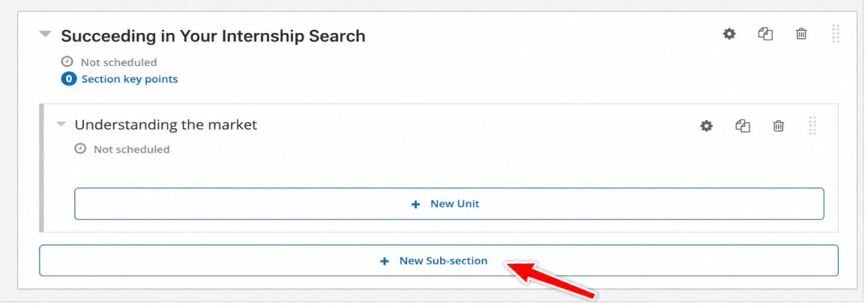Open settings gear for Understanding the market
This screenshot has height=306, width=868.
tap(706, 126)
